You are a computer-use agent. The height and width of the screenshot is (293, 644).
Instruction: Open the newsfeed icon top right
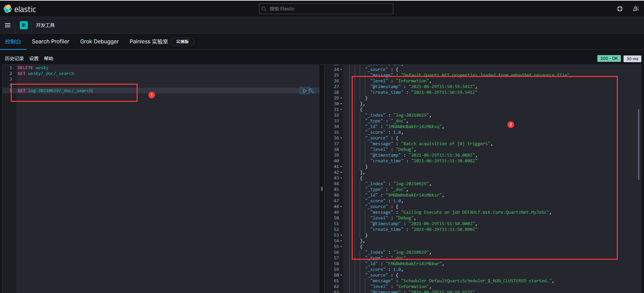(636, 9)
